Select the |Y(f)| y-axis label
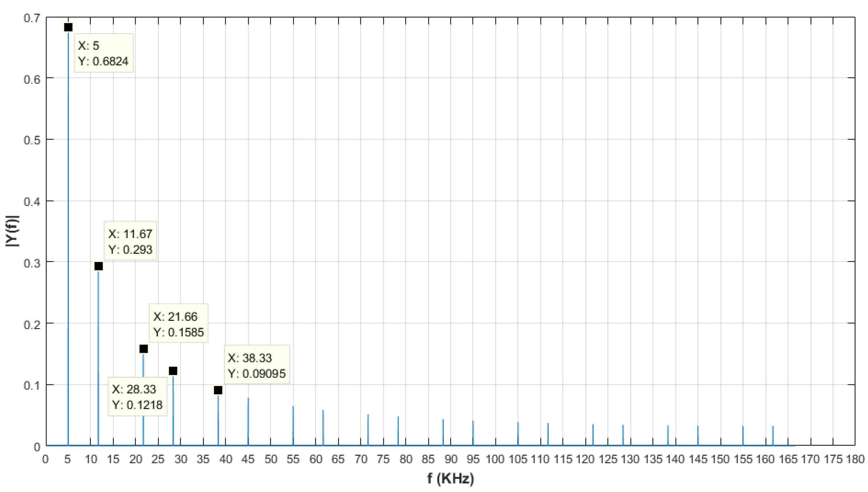This screenshot has height=492, width=868. pos(13,231)
